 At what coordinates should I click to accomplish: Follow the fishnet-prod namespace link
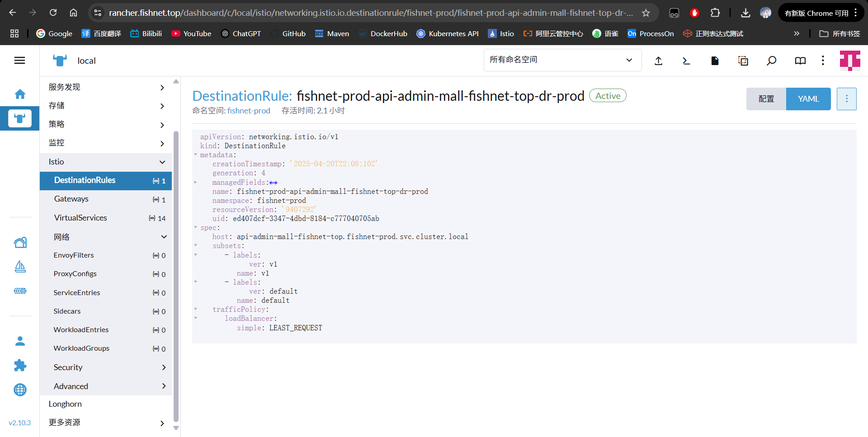point(249,111)
